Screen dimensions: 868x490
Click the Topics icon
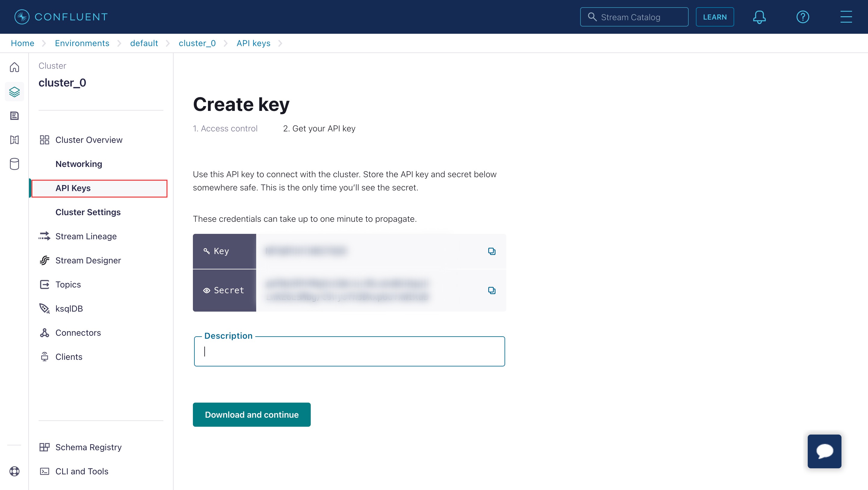[45, 284]
